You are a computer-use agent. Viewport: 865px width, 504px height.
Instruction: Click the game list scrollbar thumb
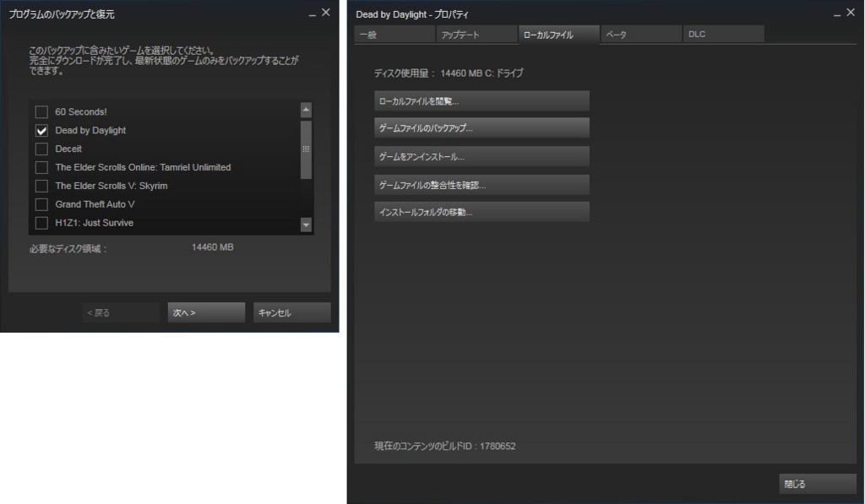(306, 149)
